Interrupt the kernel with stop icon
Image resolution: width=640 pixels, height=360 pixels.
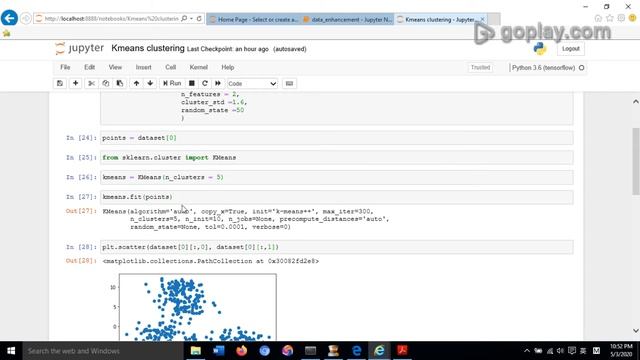pos(191,83)
